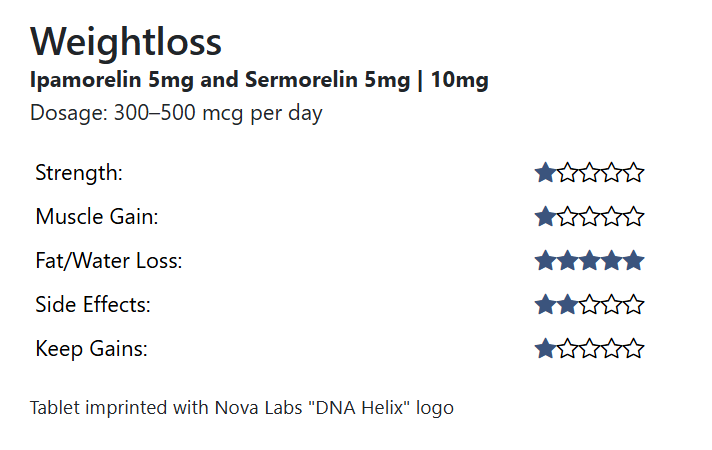Select the Side Effects label
Image resolution: width=712 pixels, height=450 pixels.
point(93,305)
